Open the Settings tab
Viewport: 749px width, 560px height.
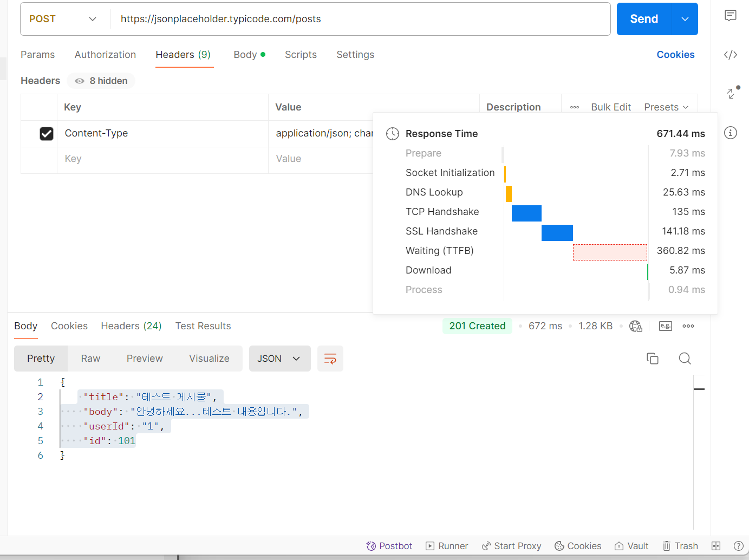[355, 55]
